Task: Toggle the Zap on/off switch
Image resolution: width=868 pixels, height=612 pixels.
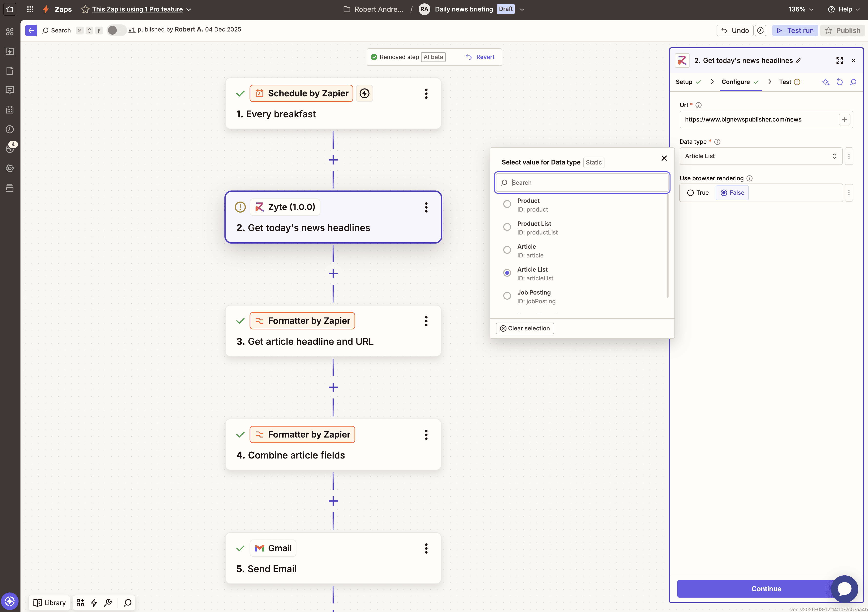Action: point(116,30)
